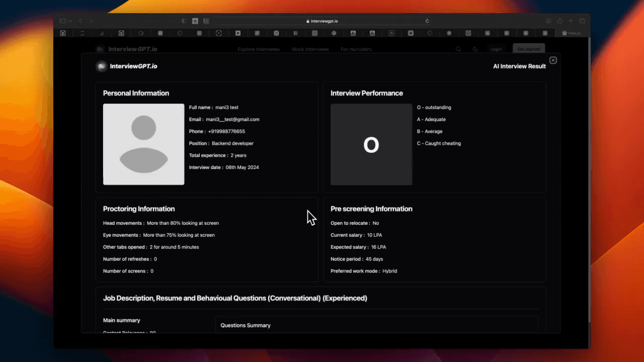Toggle dark mode with the moon icon
Viewport: 644px width, 362px height.
click(475, 49)
